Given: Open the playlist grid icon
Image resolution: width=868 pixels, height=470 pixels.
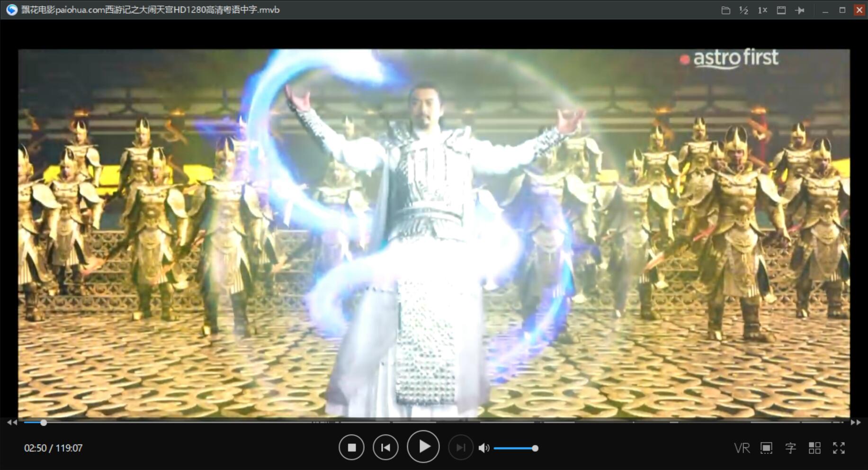Looking at the screenshot, I should point(814,448).
